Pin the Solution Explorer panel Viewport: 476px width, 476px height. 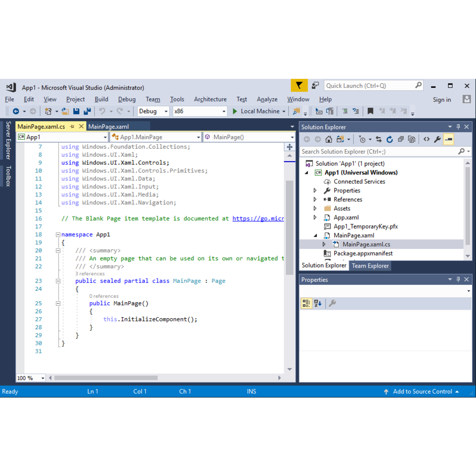point(458,127)
